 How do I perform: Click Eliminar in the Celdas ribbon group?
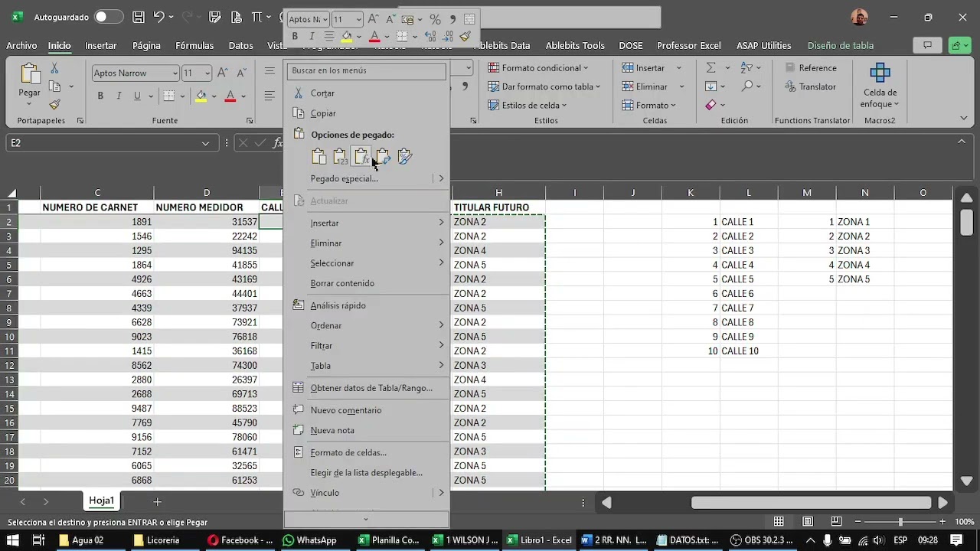point(645,86)
